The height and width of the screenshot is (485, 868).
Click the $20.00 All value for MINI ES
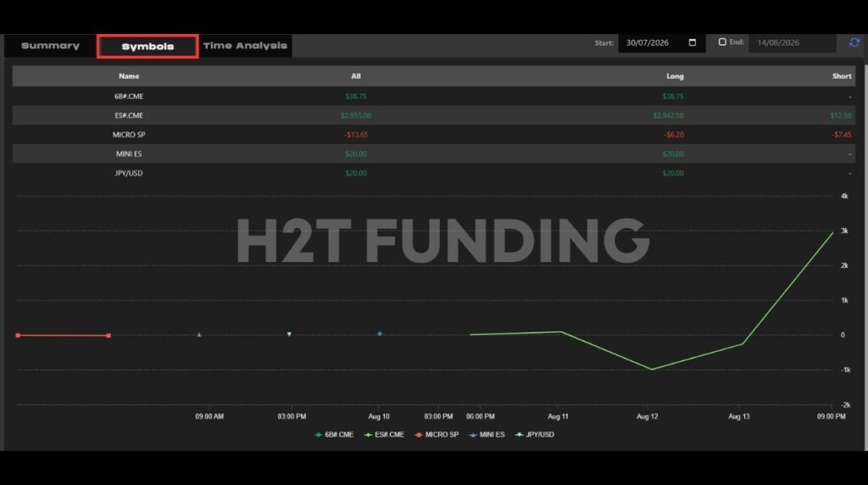click(x=356, y=154)
